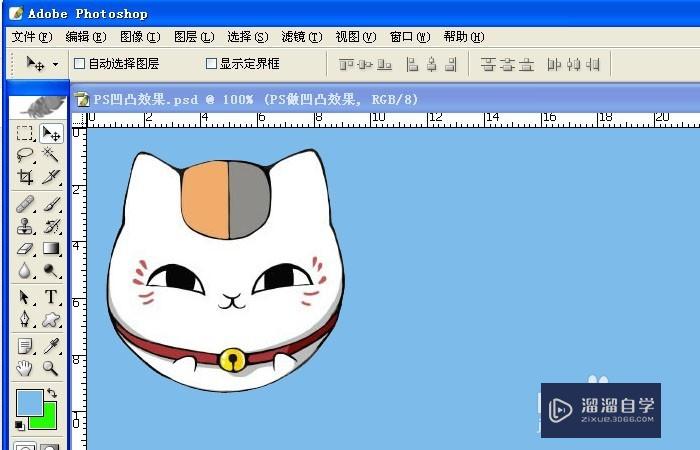Image resolution: width=700 pixels, height=450 pixels.
Task: Click the ruler origin corner box
Action: pyautogui.click(x=79, y=120)
